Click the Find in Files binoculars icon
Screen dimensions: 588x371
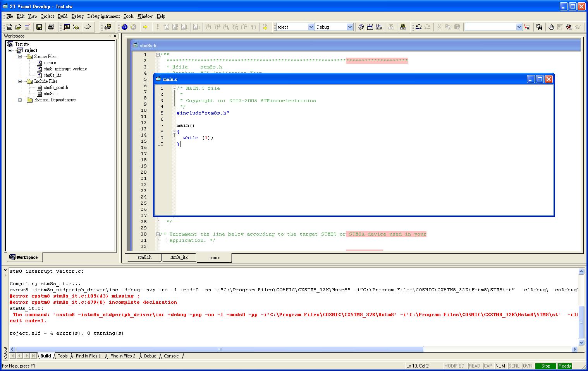point(539,27)
